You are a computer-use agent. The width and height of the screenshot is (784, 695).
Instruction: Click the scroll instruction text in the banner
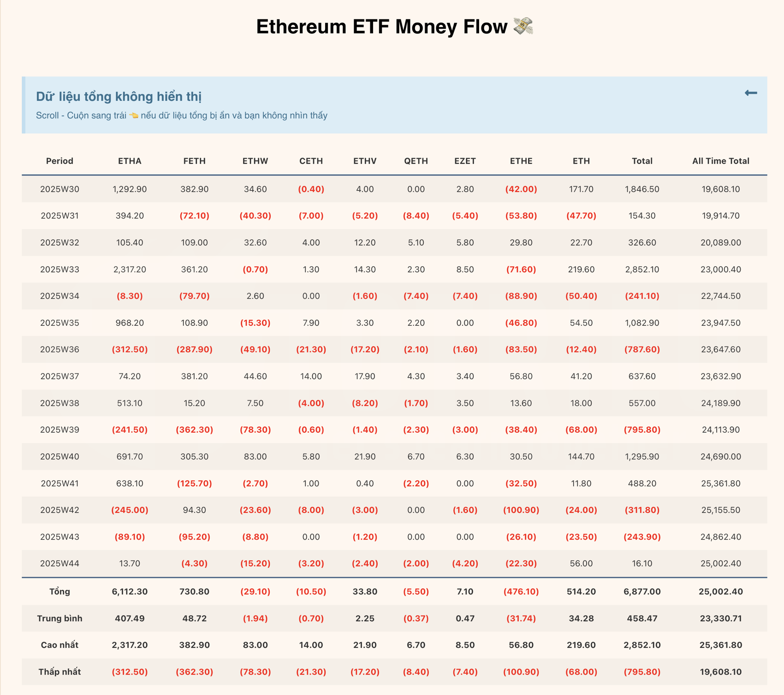pos(182,116)
